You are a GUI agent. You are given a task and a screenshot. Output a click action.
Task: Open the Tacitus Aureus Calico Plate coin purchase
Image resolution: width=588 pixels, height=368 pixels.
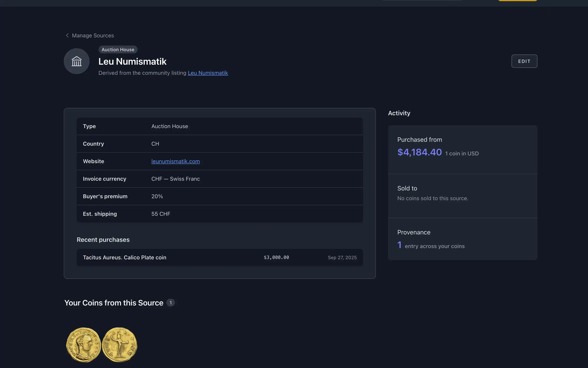(220, 257)
